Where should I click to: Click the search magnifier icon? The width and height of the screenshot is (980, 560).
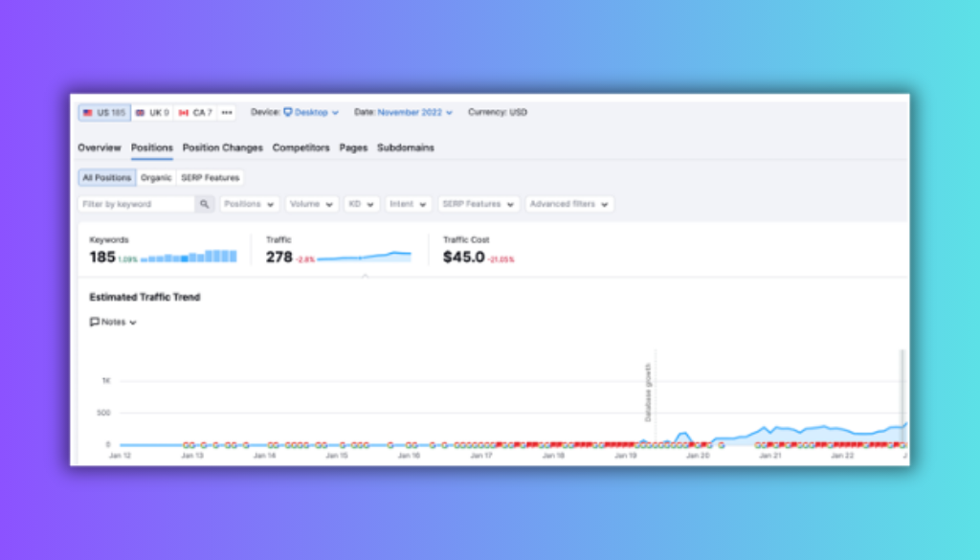click(x=205, y=204)
